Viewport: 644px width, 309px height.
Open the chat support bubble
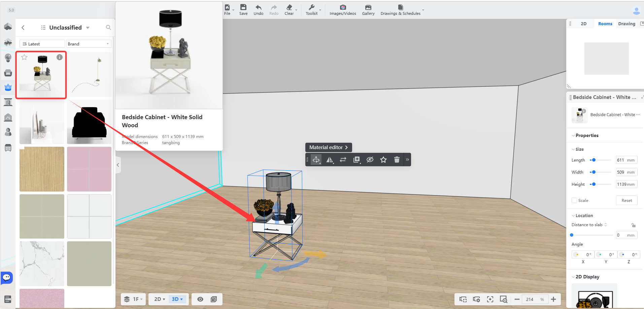click(x=7, y=278)
